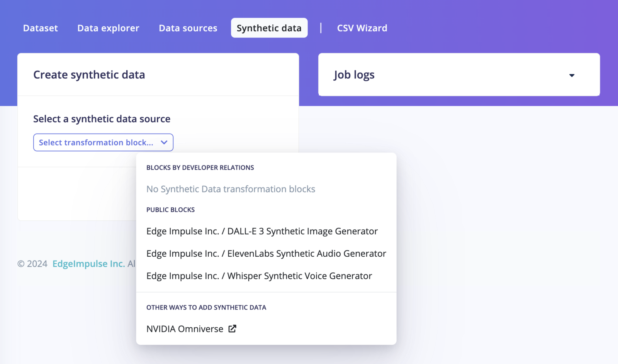Viewport: 618px width, 364px height.
Task: Click the Create synthetic data heading
Action: [89, 74]
